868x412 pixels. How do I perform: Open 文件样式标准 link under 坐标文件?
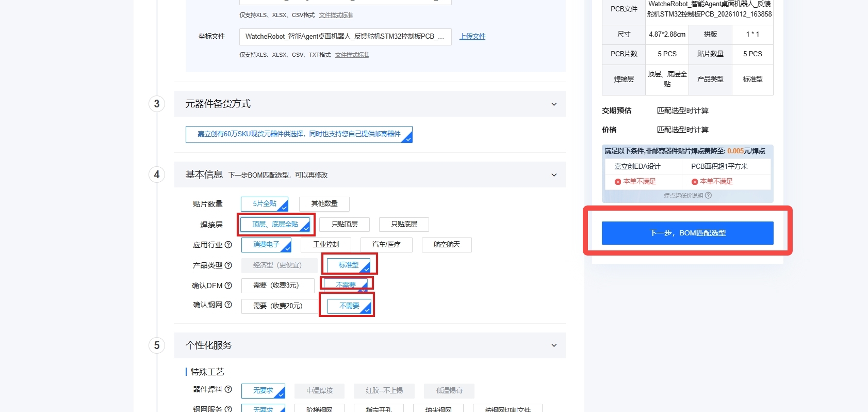pos(352,55)
